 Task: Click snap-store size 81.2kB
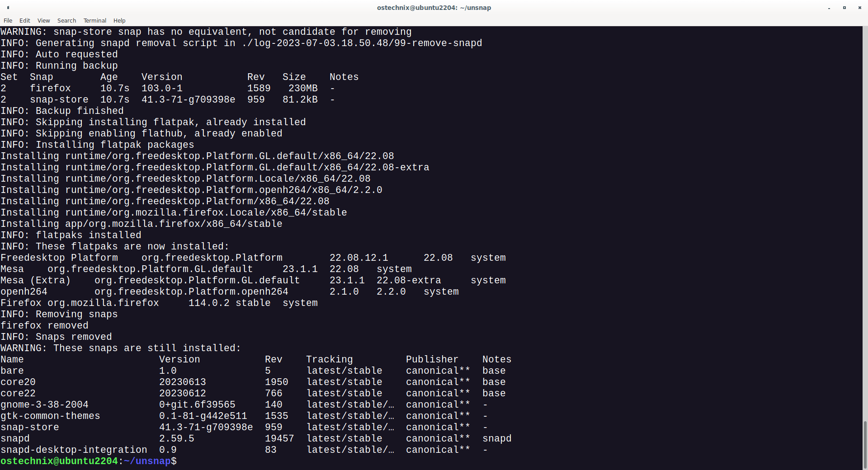click(300, 99)
